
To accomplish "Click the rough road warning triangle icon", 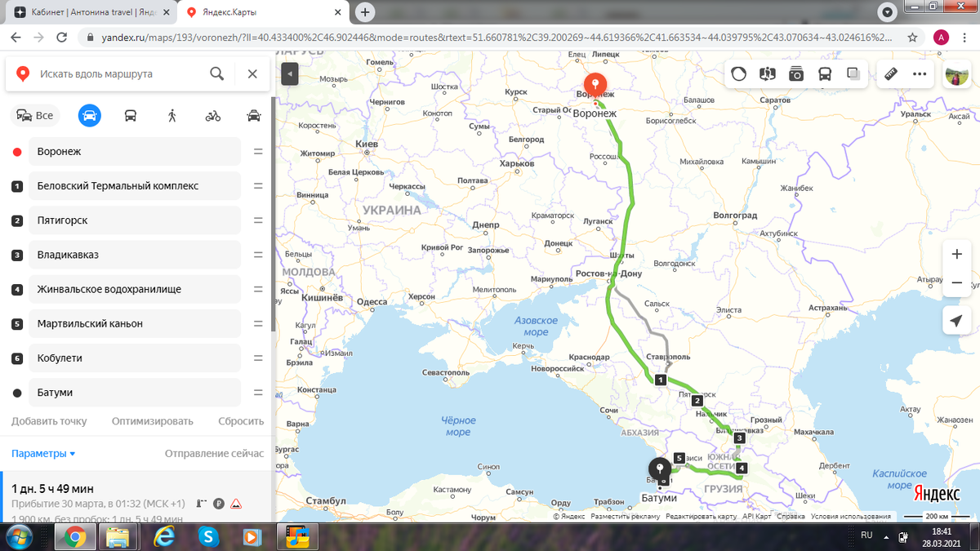I will (x=235, y=504).
